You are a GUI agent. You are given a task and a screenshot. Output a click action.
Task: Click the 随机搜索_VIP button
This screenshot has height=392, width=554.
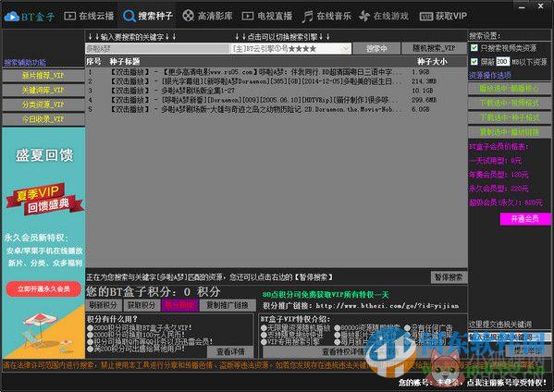click(434, 48)
